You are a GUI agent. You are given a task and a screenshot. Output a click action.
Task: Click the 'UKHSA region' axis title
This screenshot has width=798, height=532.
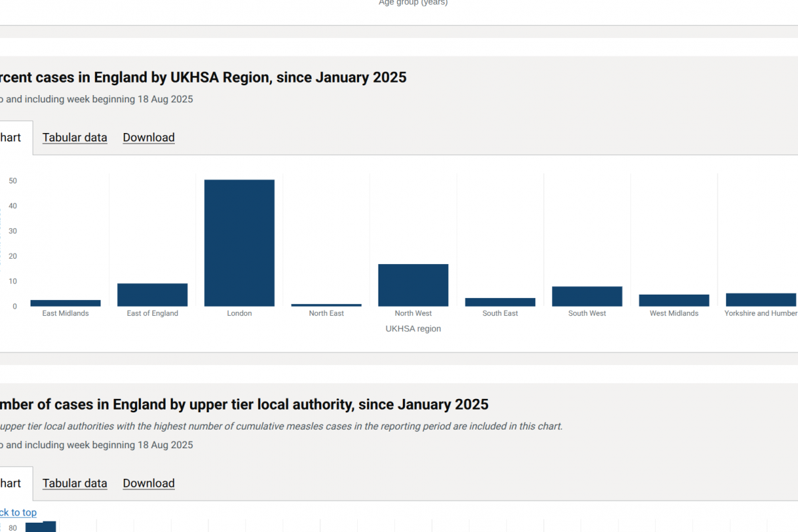413,329
